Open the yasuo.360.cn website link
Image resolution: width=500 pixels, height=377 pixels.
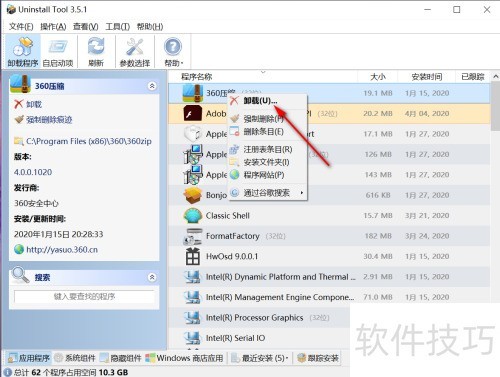62,250
